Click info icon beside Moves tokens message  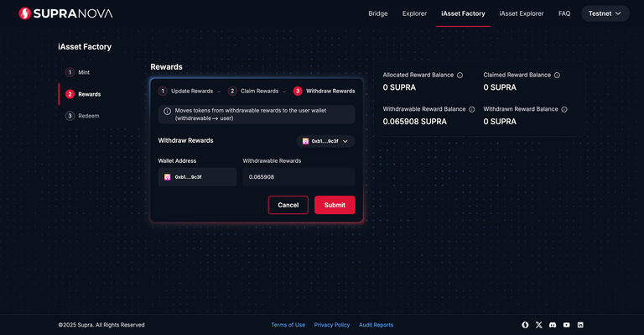coord(167,111)
